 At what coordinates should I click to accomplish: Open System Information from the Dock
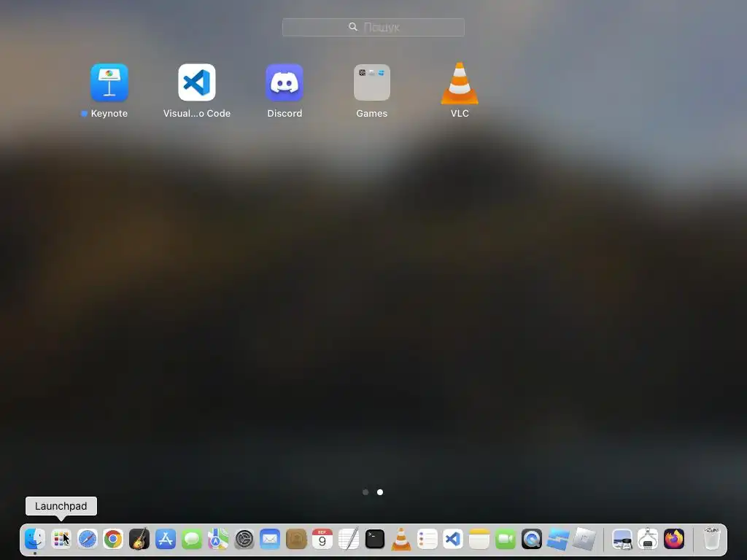(x=648, y=539)
